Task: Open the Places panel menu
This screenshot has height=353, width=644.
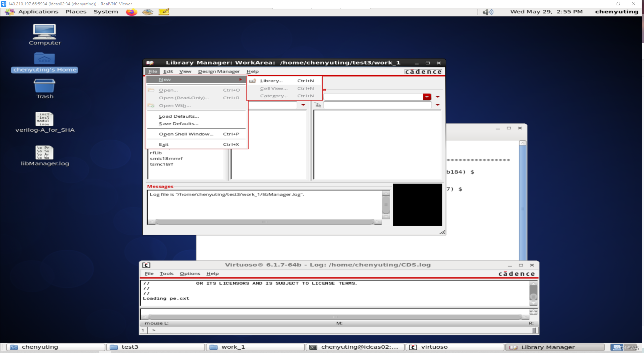Action: click(76, 12)
